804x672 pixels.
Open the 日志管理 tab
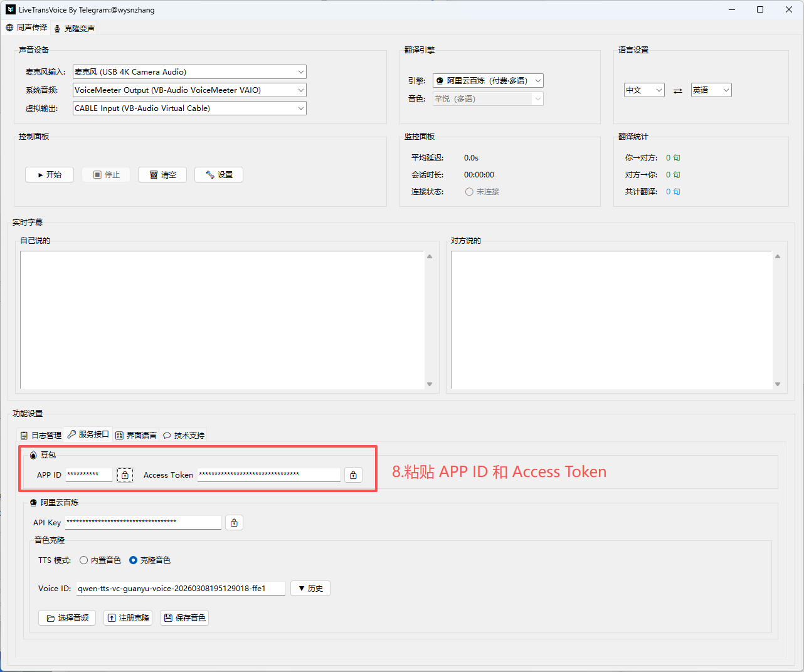[41, 435]
